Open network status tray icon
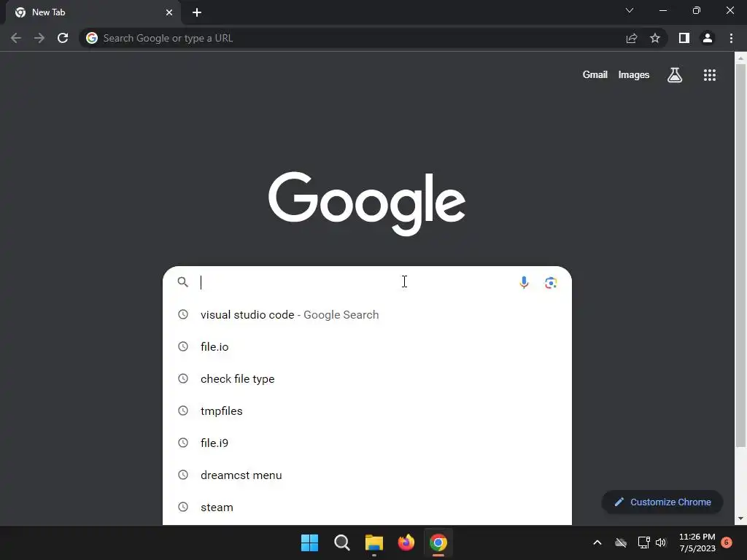 pos(643,542)
